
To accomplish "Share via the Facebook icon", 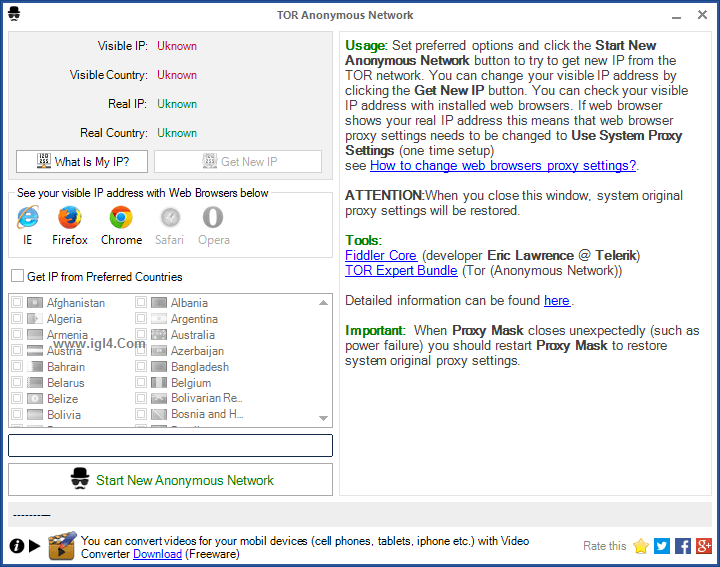I will click(x=683, y=546).
